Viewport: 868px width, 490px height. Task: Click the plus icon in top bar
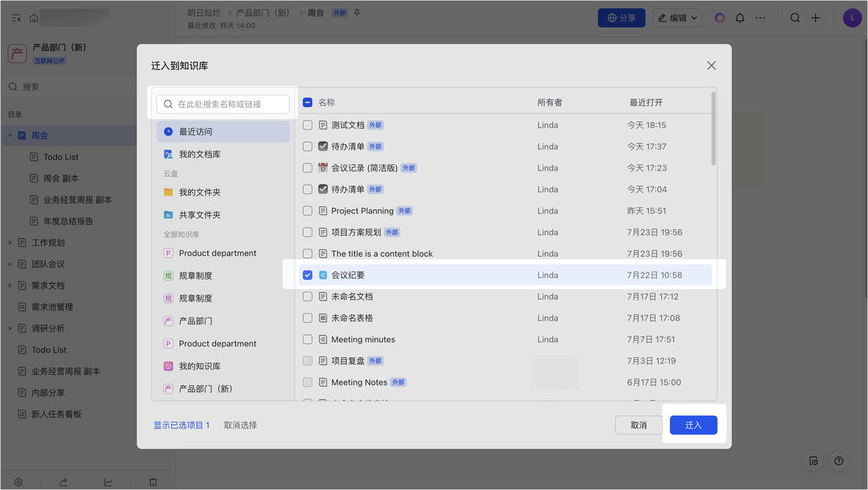[816, 18]
